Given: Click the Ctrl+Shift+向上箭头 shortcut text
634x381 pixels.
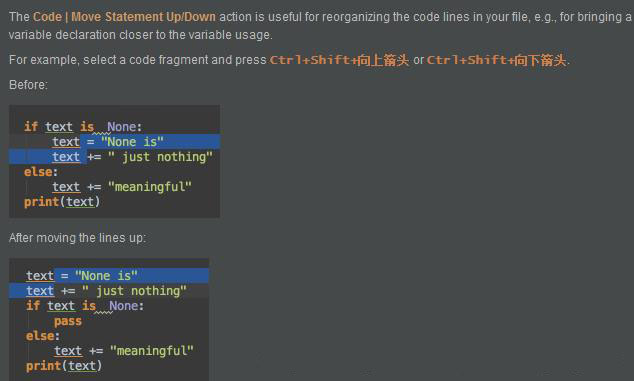Looking at the screenshot, I should [339, 60].
